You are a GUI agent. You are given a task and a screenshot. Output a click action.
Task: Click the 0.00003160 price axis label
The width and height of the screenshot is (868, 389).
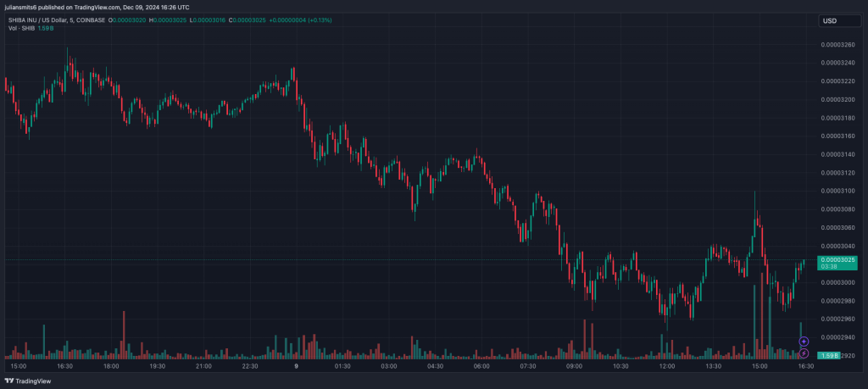[838, 136]
